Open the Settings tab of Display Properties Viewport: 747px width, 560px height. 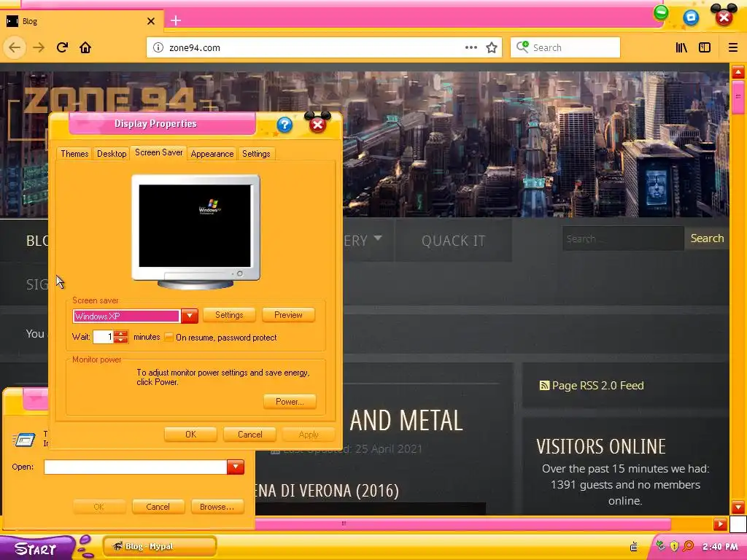[256, 154]
